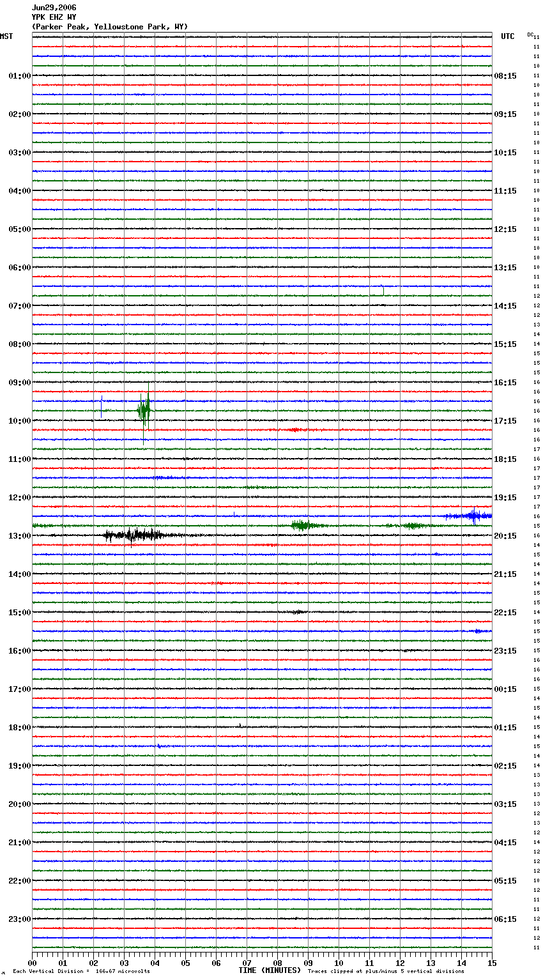
Task: Click the blue spike near minute 2 before 10:00
Action: point(102,407)
